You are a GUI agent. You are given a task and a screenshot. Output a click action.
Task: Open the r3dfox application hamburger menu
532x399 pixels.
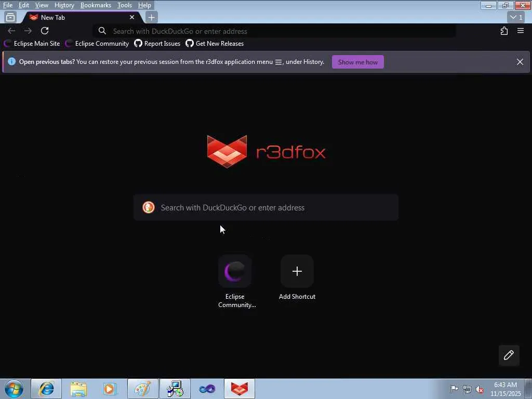coord(521,31)
